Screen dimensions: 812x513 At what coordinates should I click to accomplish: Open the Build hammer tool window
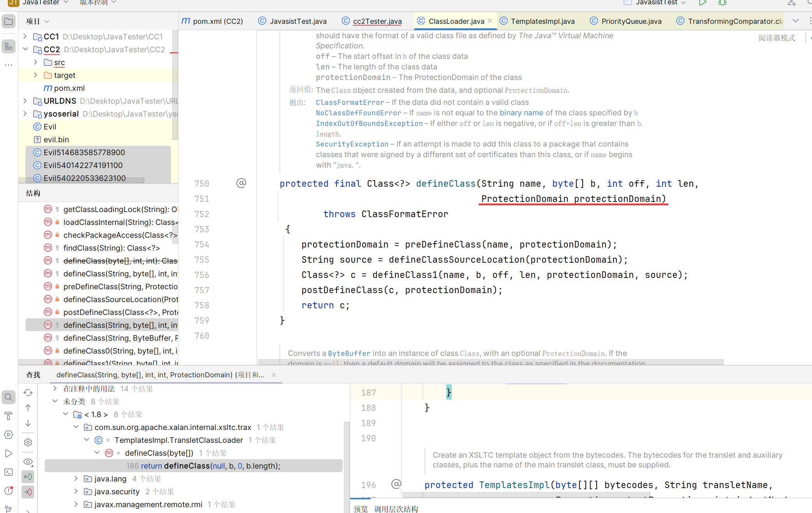(8, 416)
